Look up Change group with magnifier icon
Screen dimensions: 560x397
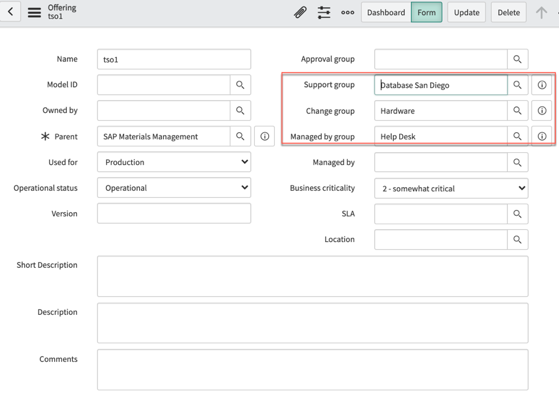(x=518, y=111)
